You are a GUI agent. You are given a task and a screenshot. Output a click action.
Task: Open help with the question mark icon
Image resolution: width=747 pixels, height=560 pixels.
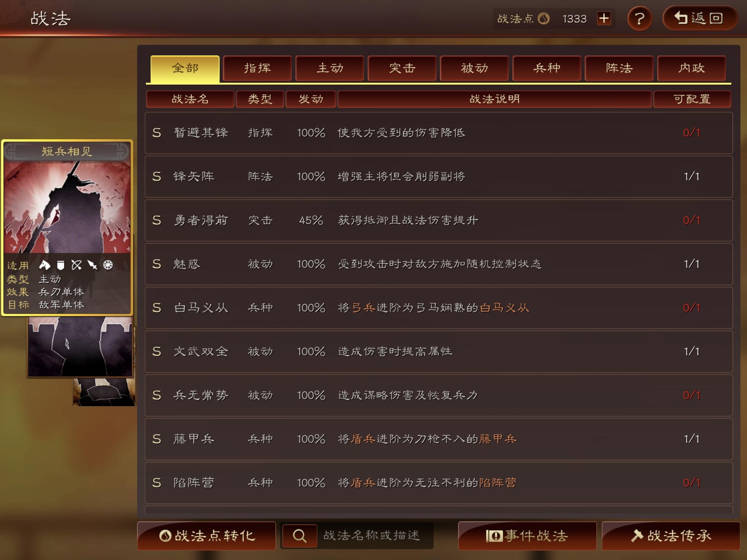tap(639, 18)
